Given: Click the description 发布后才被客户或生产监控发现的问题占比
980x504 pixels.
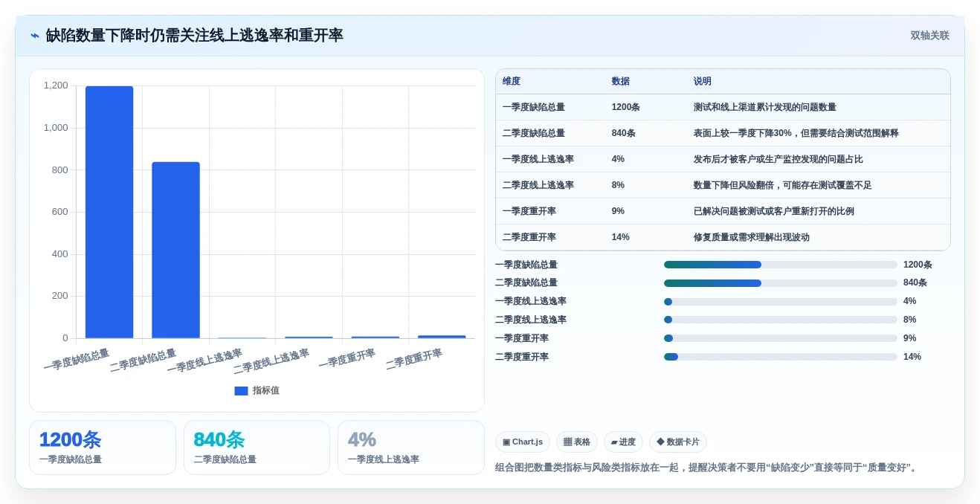Looking at the screenshot, I should coord(778,160).
